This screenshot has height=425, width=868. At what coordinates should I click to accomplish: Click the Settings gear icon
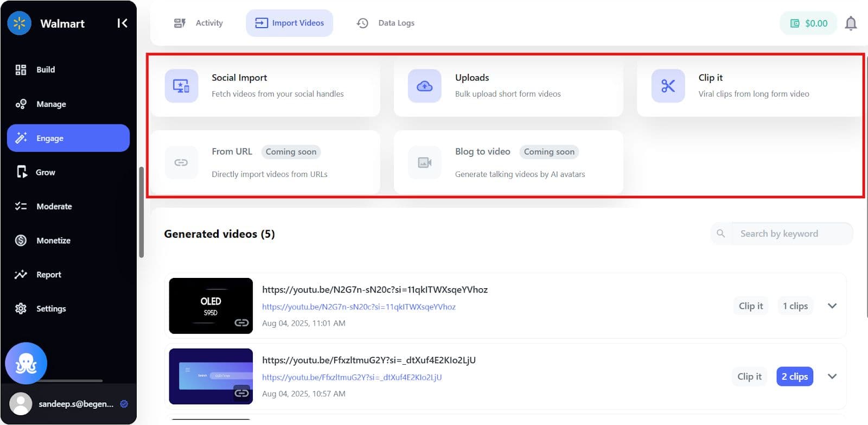[21, 308]
